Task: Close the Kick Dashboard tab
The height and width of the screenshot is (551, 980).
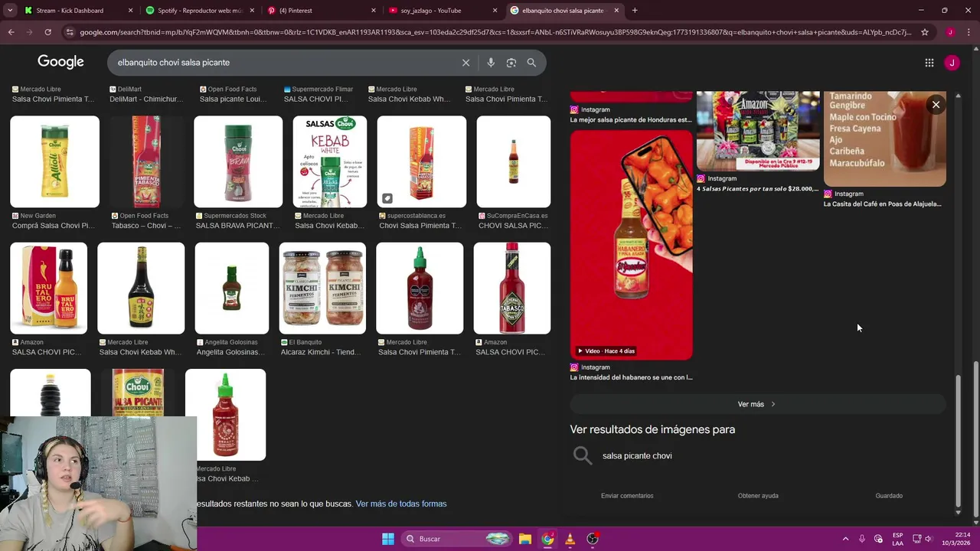Action: pos(130,11)
